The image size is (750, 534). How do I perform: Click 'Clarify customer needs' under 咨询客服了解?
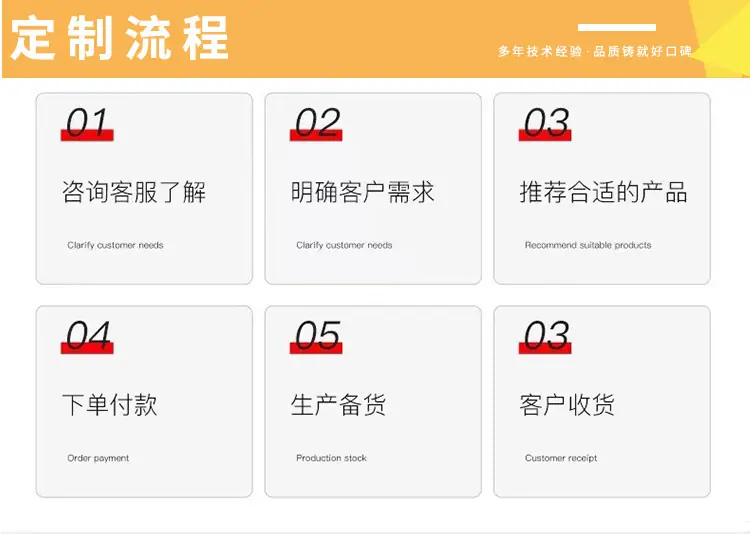(115, 245)
